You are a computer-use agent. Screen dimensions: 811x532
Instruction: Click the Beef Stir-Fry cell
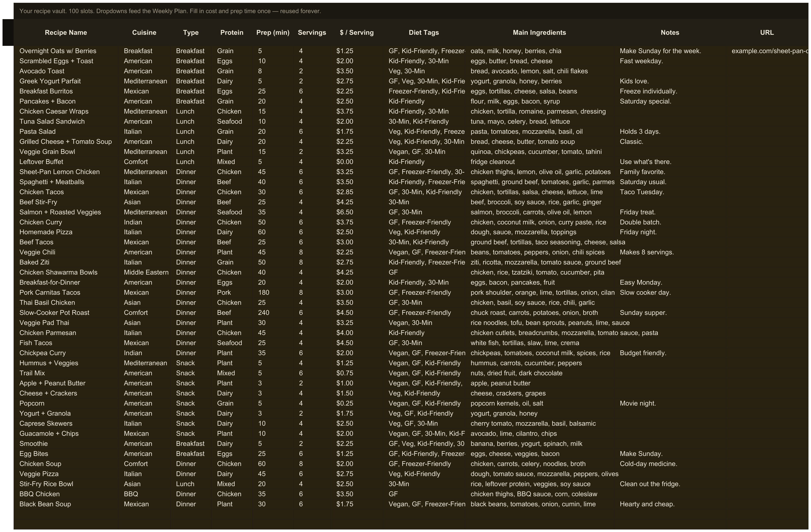(66, 202)
